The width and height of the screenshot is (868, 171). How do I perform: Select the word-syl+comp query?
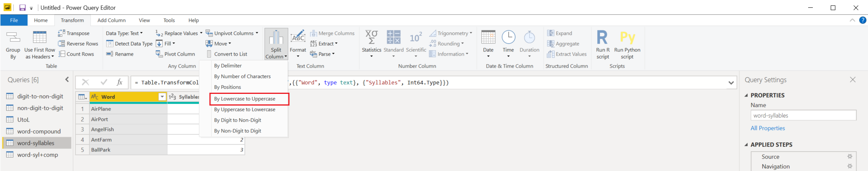pyautogui.click(x=37, y=155)
